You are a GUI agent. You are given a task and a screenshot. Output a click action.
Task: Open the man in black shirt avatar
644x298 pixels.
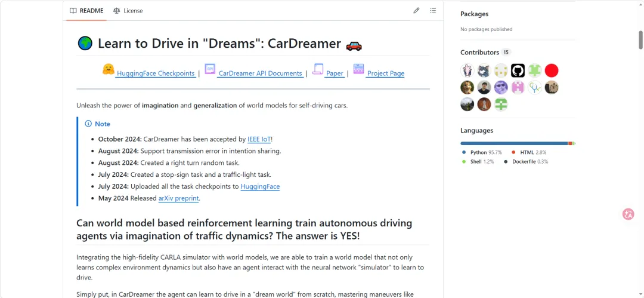(484, 88)
